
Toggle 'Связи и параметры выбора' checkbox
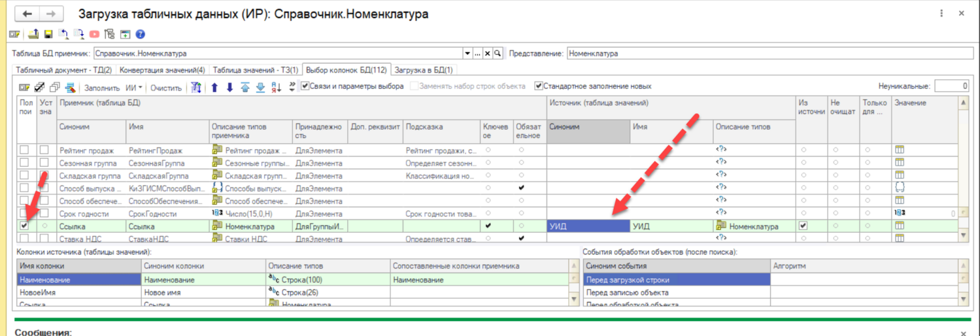coord(305,86)
